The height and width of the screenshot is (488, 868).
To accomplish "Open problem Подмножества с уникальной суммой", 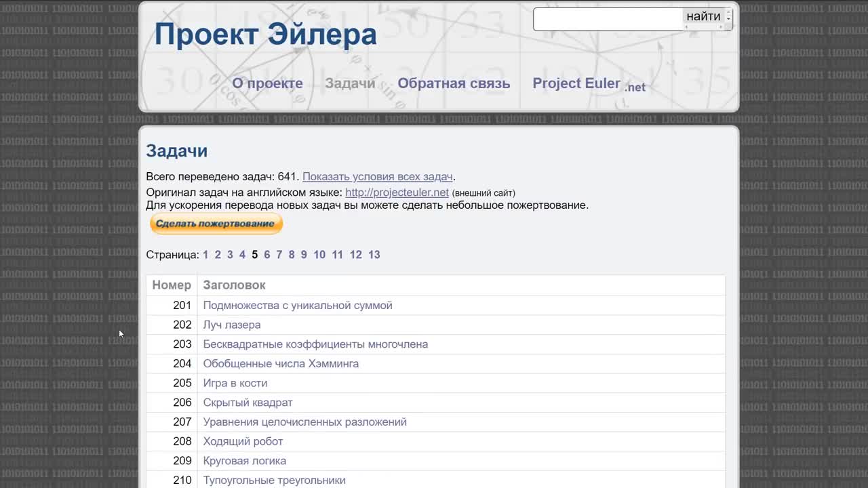I will (x=298, y=306).
